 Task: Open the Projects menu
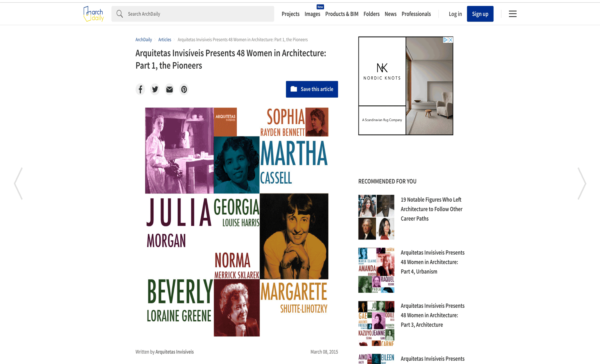[x=290, y=14]
